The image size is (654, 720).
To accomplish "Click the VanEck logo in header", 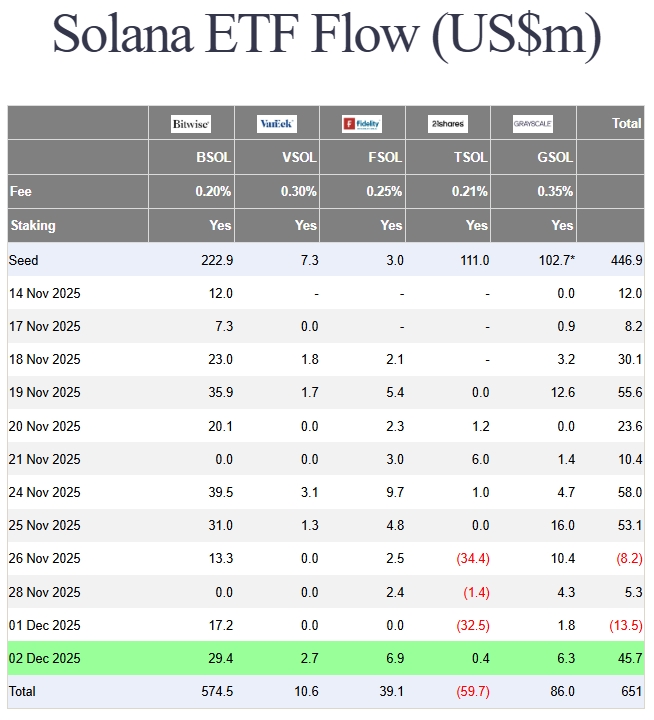I will pos(276,124).
